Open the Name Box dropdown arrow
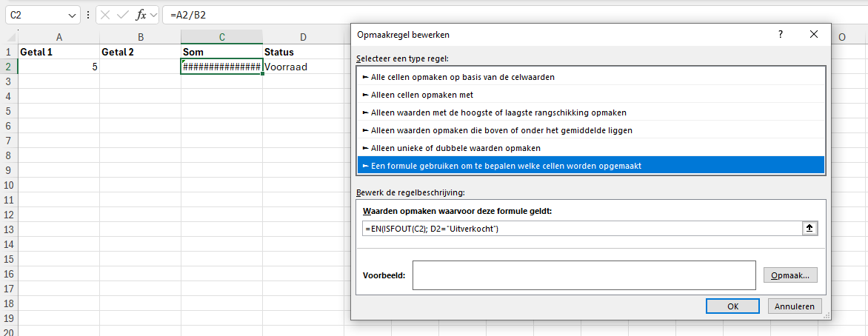This screenshot has width=868, height=336. (72, 15)
